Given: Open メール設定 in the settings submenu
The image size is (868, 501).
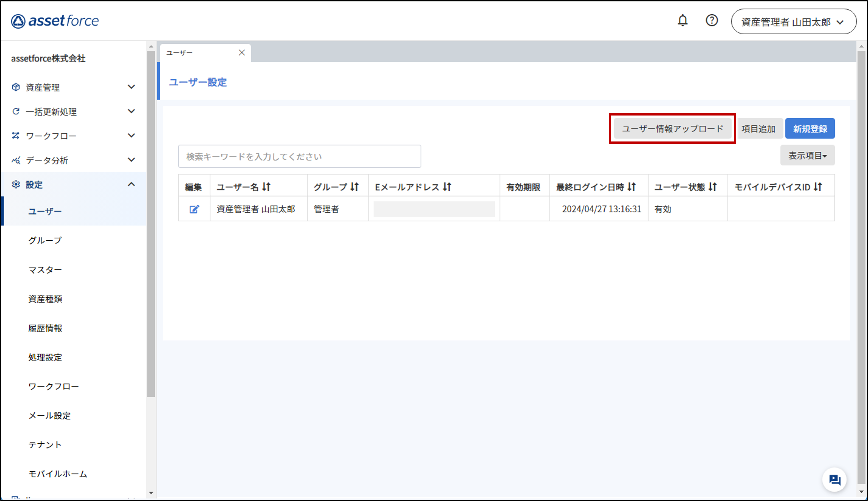Looking at the screenshot, I should coord(49,416).
